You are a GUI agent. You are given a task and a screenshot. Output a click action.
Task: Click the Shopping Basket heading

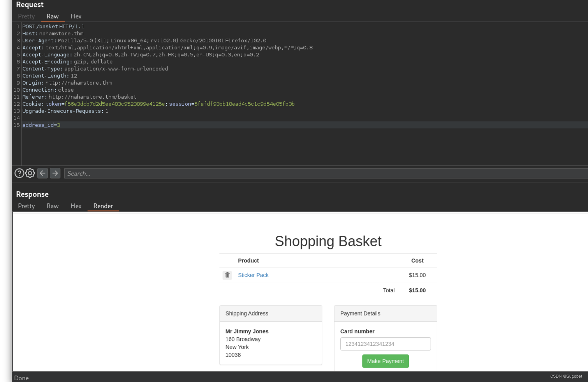(328, 241)
